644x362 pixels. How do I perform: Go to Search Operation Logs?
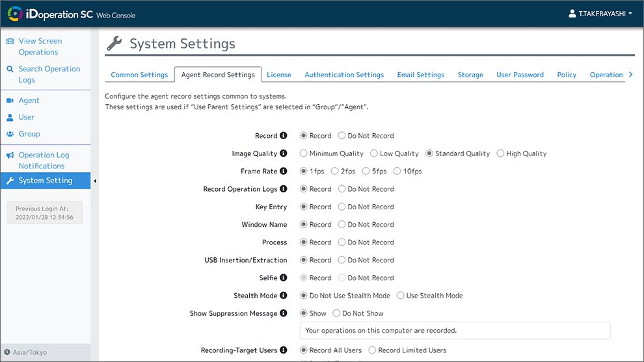49,74
